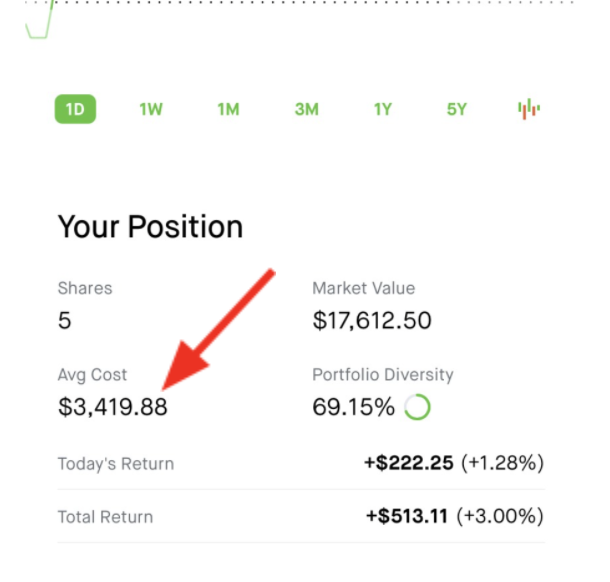The height and width of the screenshot is (582, 610).
Task: Click the Avg Cost value $3,419.88
Action: click(113, 407)
